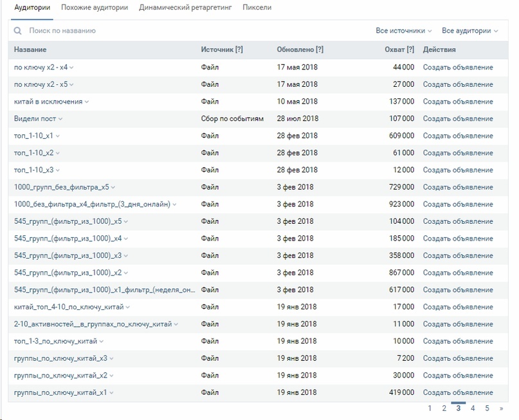Open the Все источники filter dropdown
Screen dimensions: 519x420
[x=404, y=31]
